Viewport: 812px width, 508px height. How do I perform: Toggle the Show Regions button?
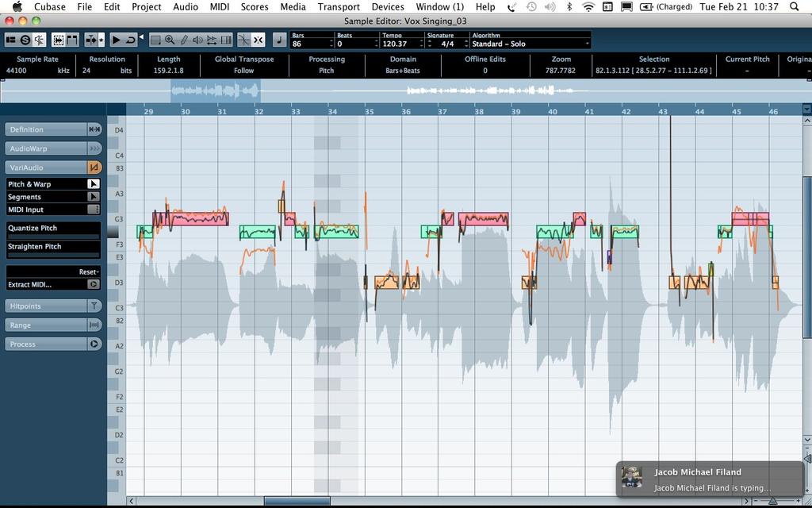click(72, 40)
